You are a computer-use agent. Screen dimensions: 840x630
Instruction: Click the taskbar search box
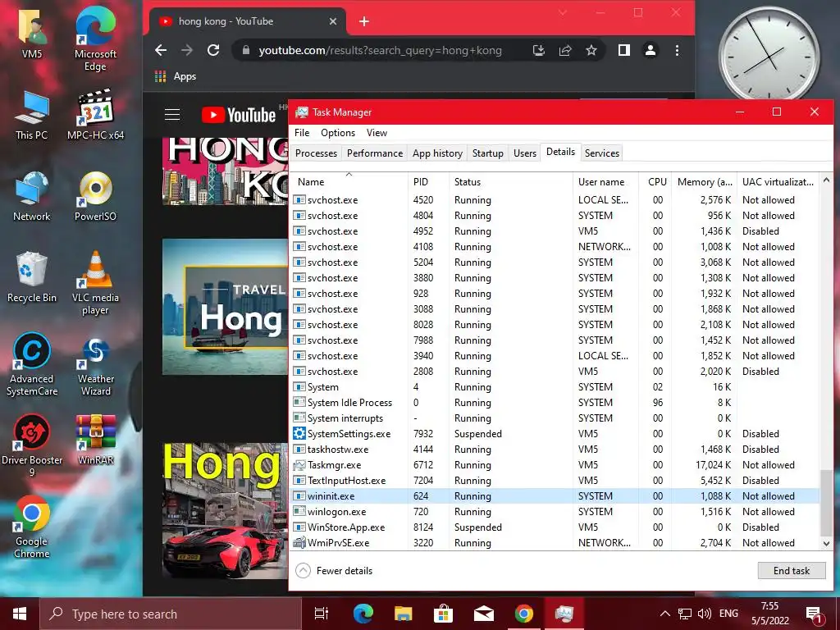pos(171,614)
